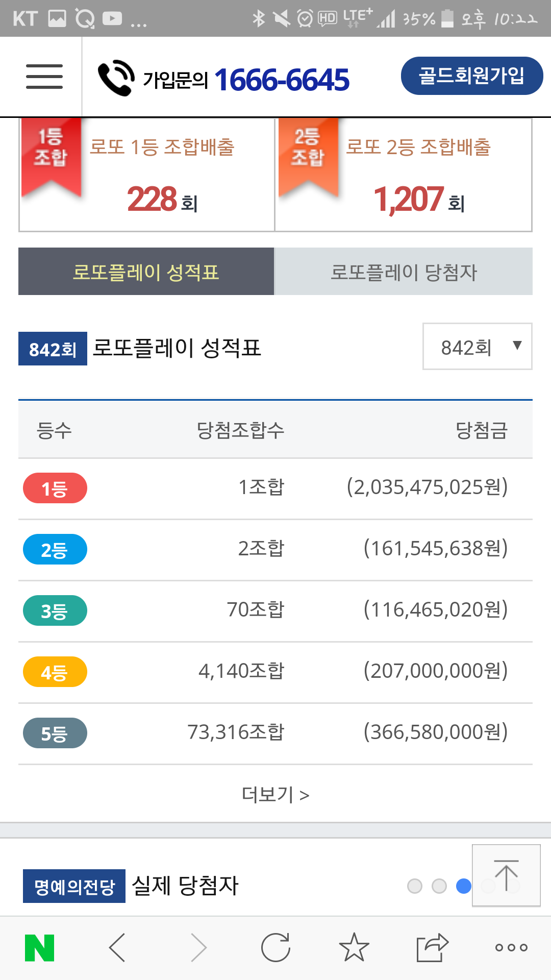Select the blue active carousel dot
551x980 pixels.
463,886
